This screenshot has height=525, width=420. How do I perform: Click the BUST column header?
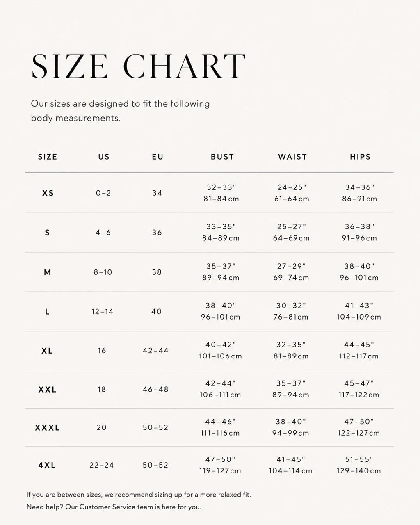pyautogui.click(x=222, y=157)
